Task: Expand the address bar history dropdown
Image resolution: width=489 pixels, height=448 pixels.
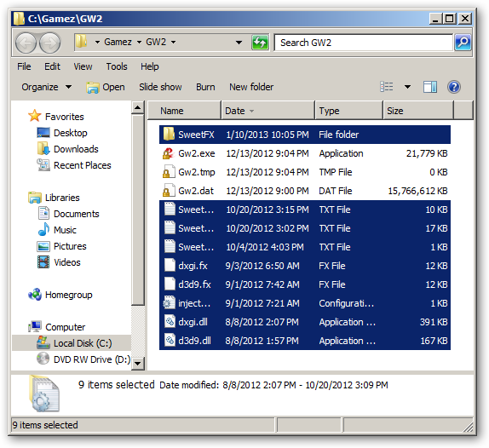Action: pos(239,42)
